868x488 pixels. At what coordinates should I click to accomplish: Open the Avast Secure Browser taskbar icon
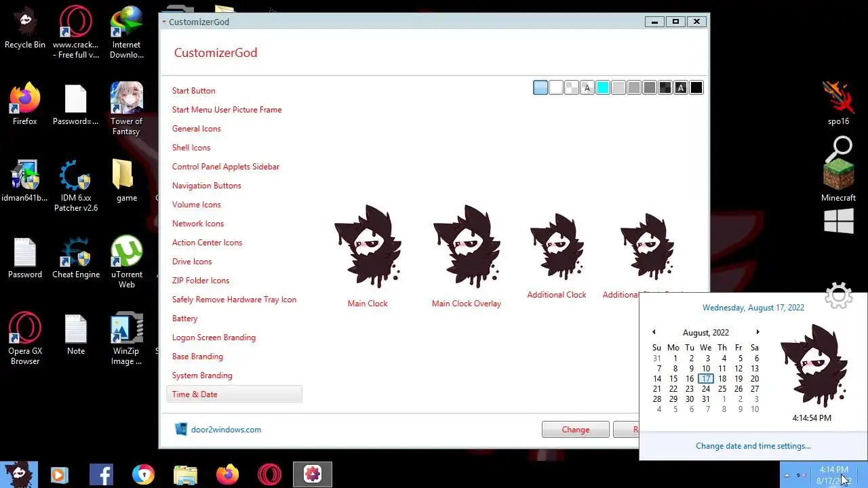click(143, 474)
